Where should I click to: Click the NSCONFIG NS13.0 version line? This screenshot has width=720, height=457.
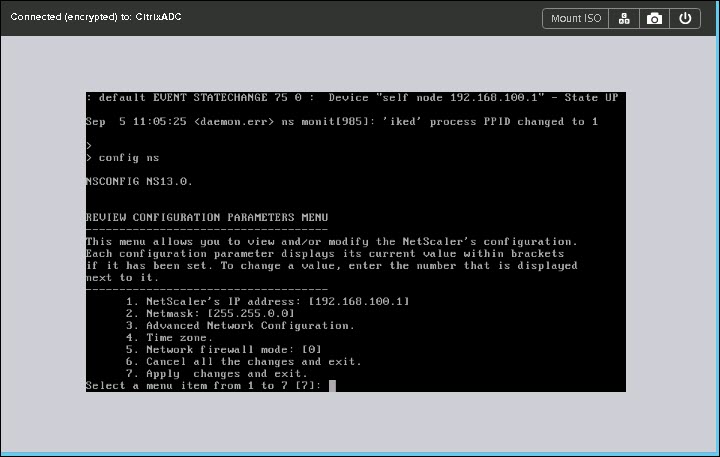(x=139, y=181)
